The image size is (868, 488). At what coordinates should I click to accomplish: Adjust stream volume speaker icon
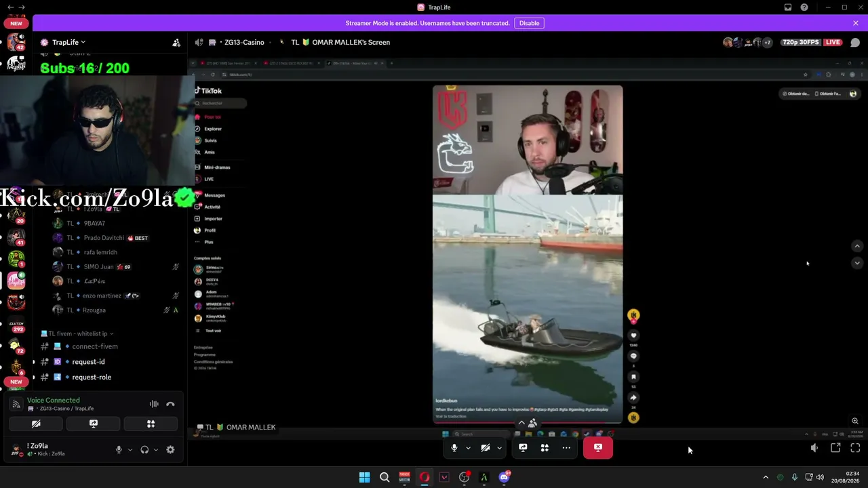(814, 448)
